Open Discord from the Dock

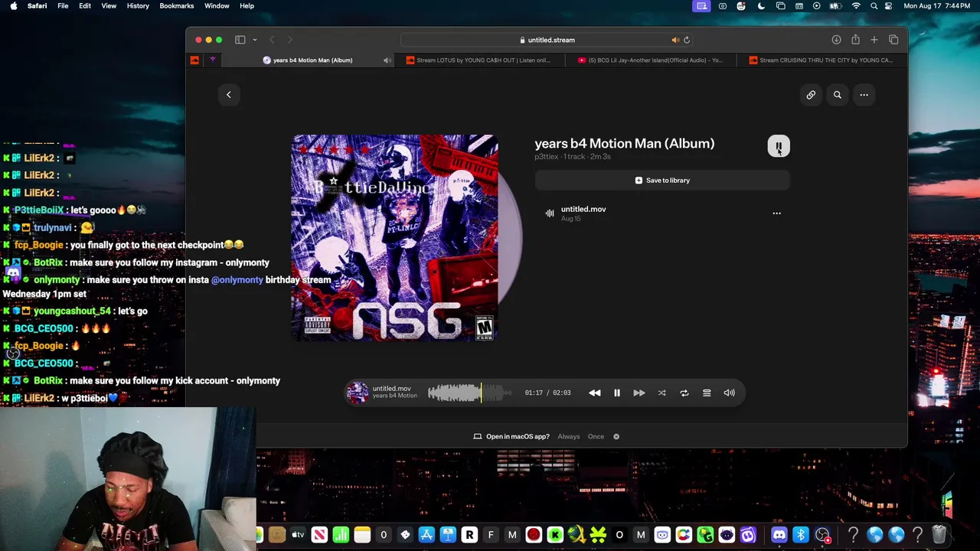coord(779,535)
